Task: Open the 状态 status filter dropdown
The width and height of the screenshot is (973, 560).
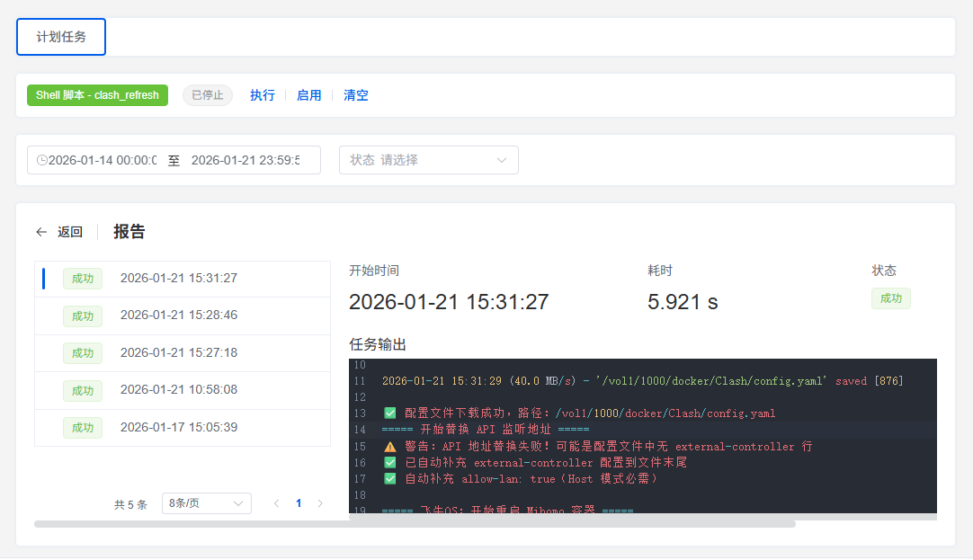Action: click(x=423, y=159)
